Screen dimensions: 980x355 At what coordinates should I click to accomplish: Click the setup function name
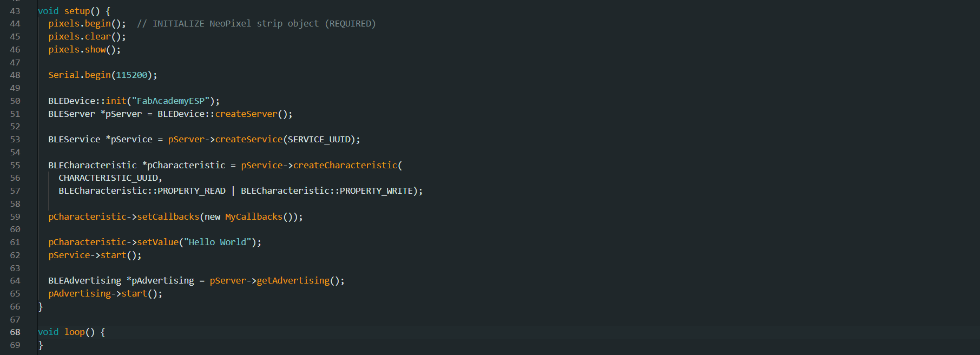77,11
